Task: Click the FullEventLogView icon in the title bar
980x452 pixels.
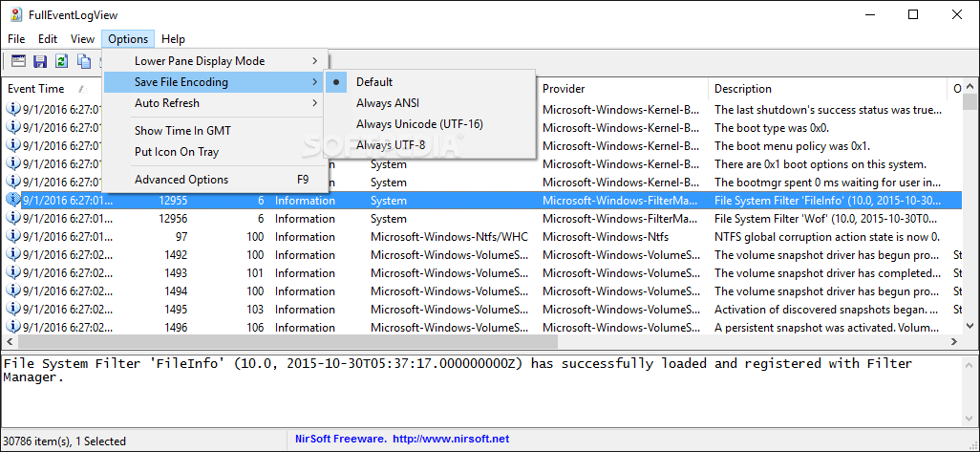Action: (x=17, y=14)
